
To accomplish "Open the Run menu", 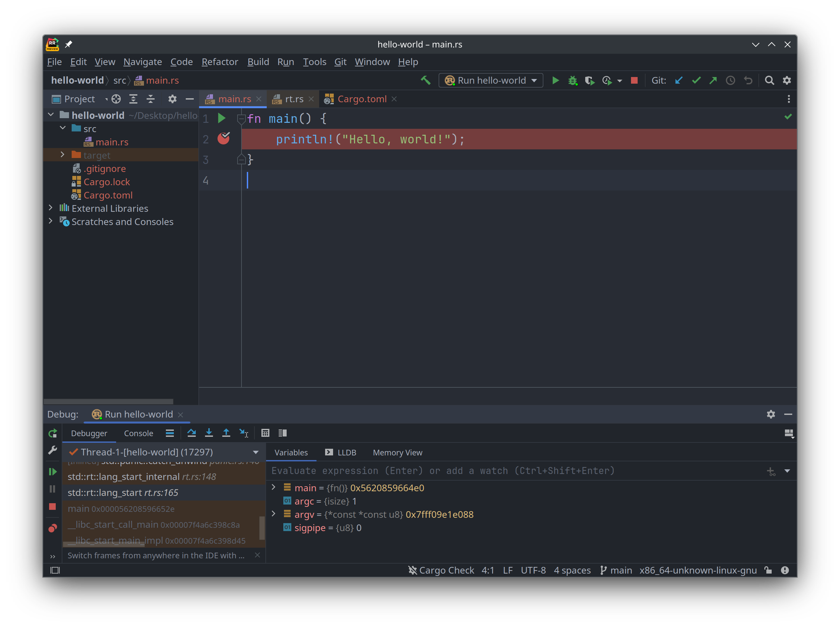I will coord(285,61).
